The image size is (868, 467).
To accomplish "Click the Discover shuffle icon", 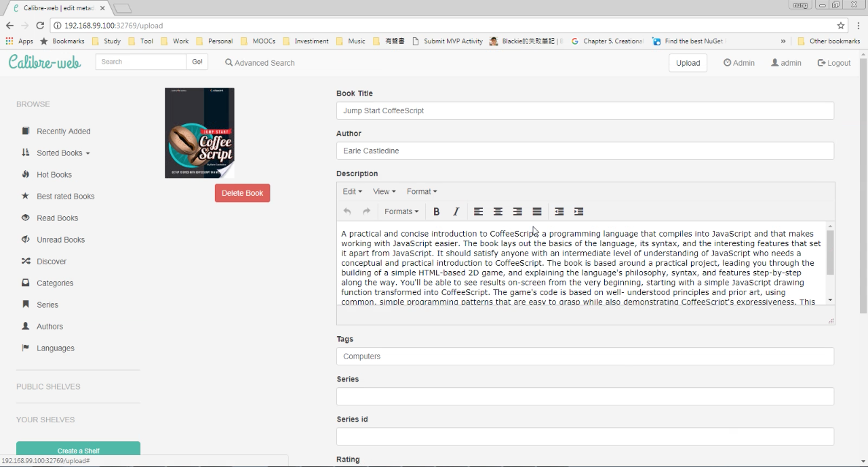I will pyautogui.click(x=26, y=261).
